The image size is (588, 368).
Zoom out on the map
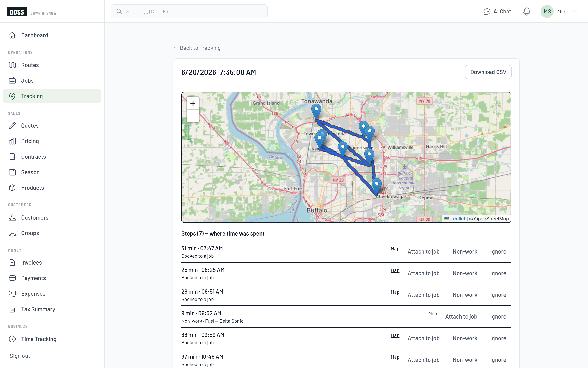pos(193,116)
